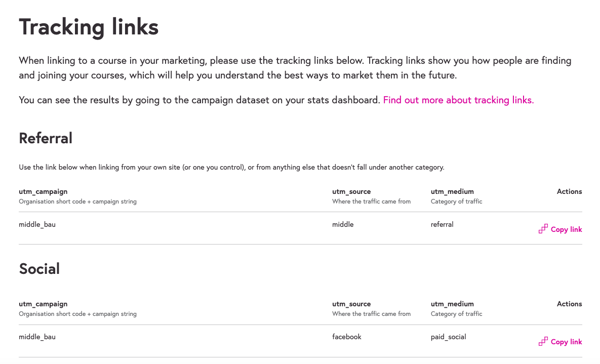Click the 'paid_social' medium value
The width and height of the screenshot is (600, 364).
[x=449, y=337]
